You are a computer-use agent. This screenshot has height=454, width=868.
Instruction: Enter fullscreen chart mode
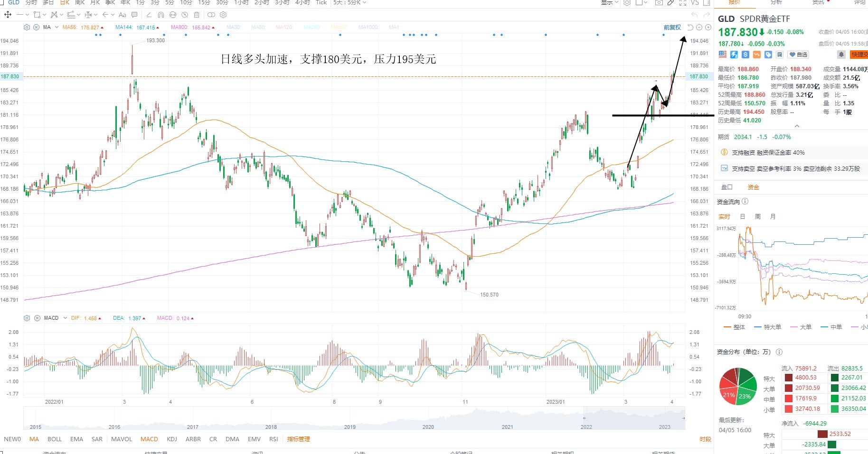point(683,2)
